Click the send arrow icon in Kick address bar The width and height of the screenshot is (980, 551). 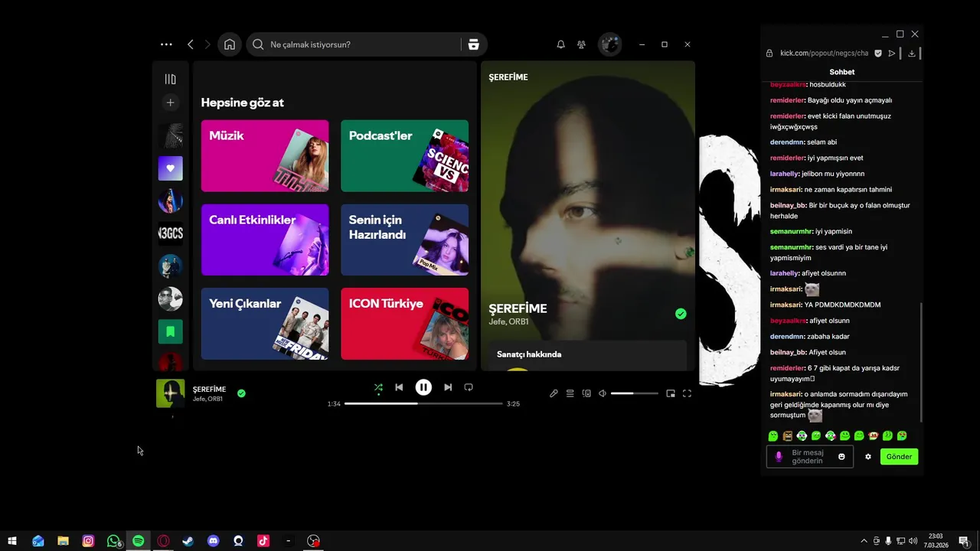click(x=892, y=54)
